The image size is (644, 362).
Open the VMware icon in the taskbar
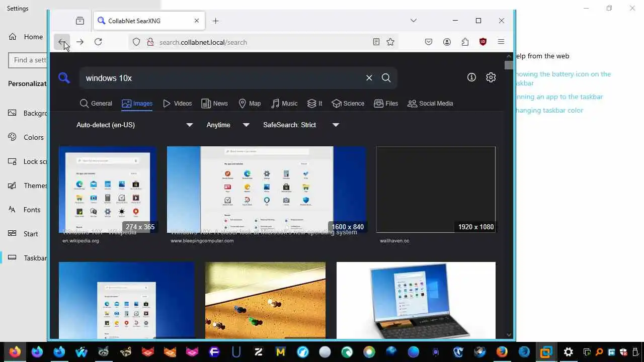click(x=546, y=352)
